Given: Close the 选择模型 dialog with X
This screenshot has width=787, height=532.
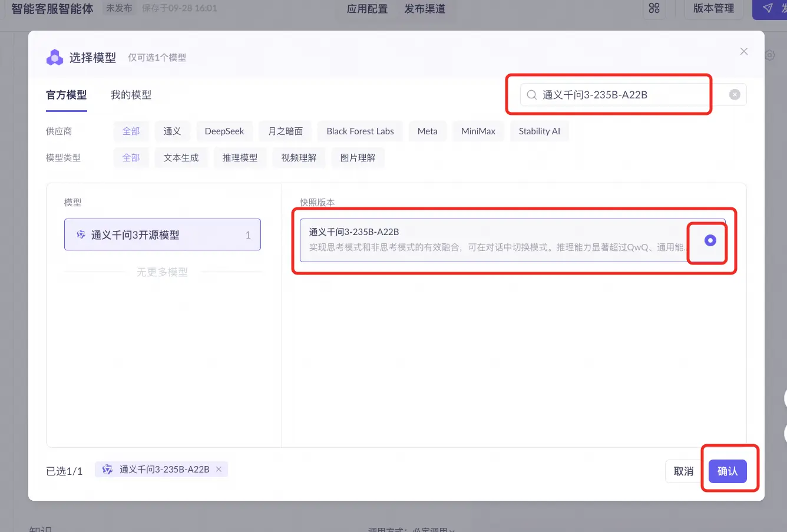Looking at the screenshot, I should [x=743, y=51].
